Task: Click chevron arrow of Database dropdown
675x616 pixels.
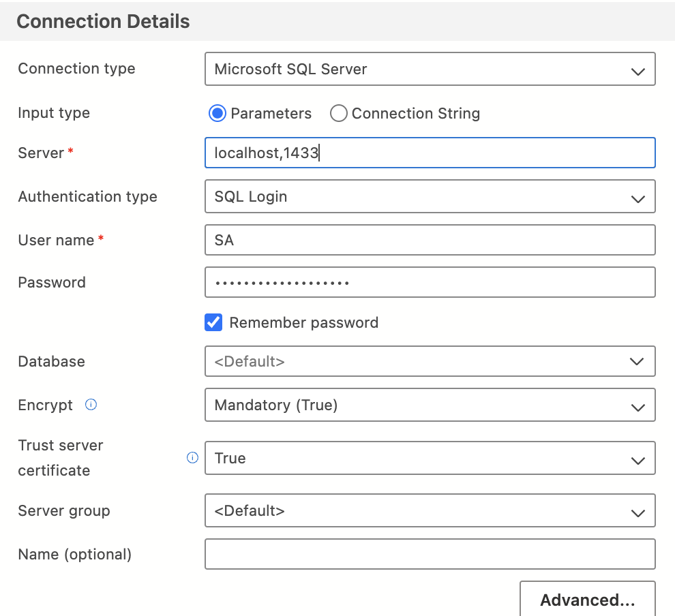Action: coord(637,361)
